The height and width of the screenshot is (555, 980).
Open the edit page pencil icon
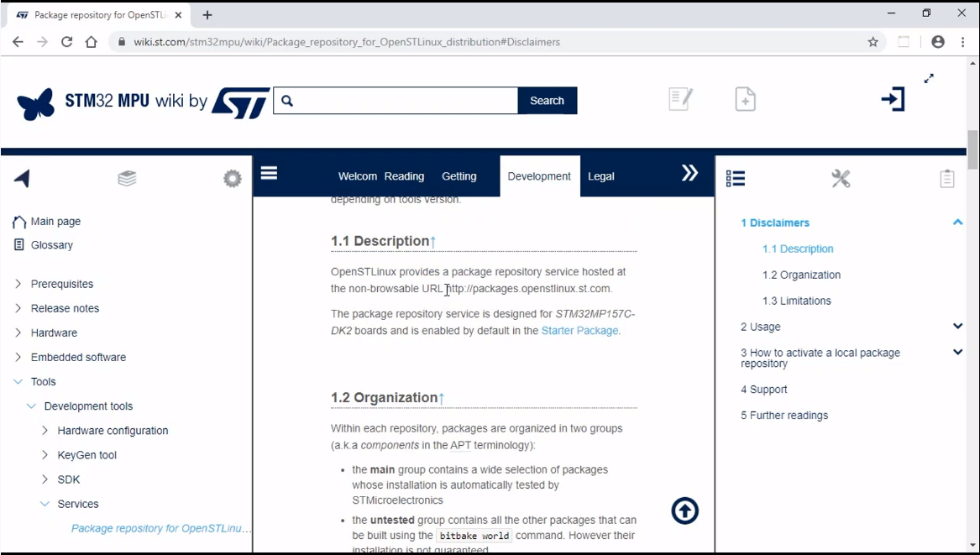(x=680, y=99)
